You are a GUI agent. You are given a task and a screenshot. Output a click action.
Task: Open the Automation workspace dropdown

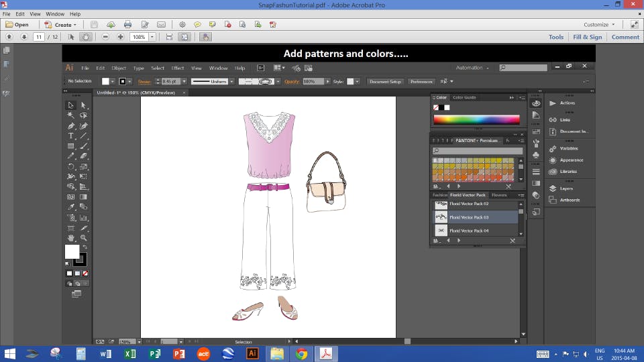(x=472, y=68)
